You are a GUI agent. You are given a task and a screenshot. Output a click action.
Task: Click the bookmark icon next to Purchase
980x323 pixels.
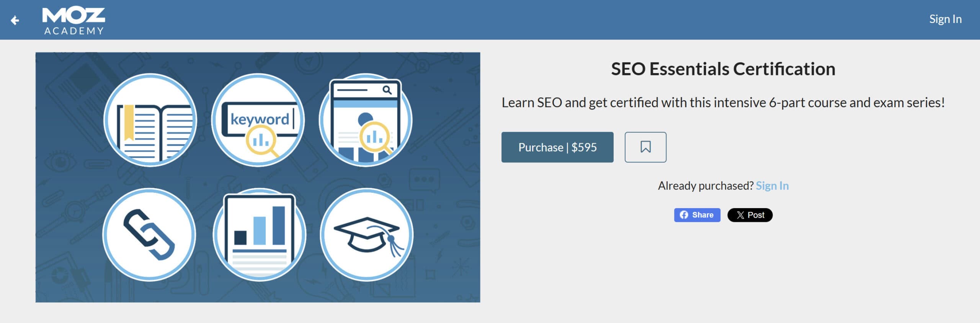pyautogui.click(x=645, y=147)
